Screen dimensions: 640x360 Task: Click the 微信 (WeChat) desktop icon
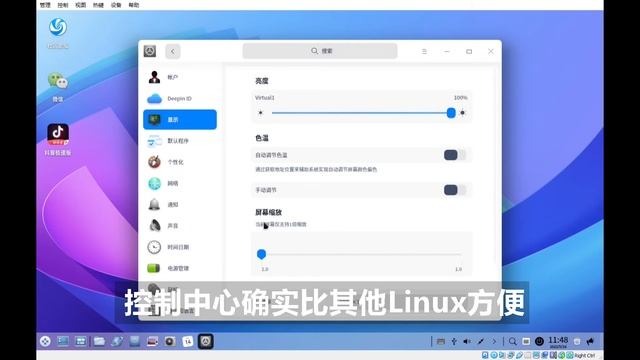point(58,87)
